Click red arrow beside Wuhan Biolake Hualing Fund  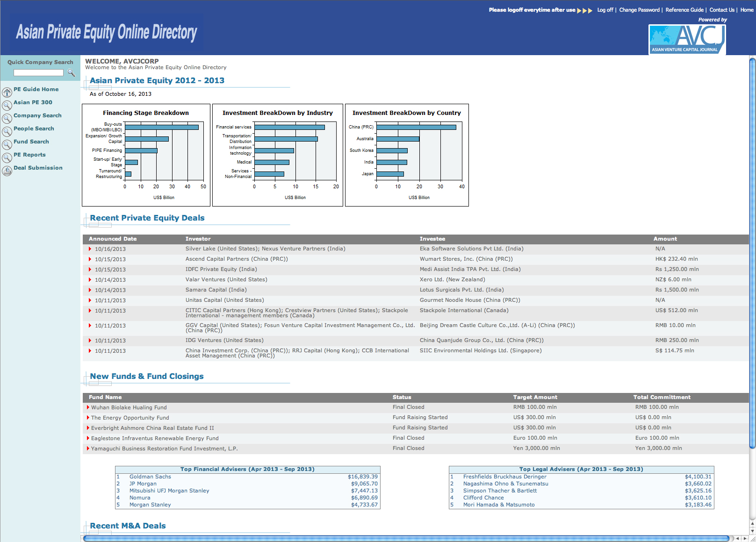pos(88,407)
